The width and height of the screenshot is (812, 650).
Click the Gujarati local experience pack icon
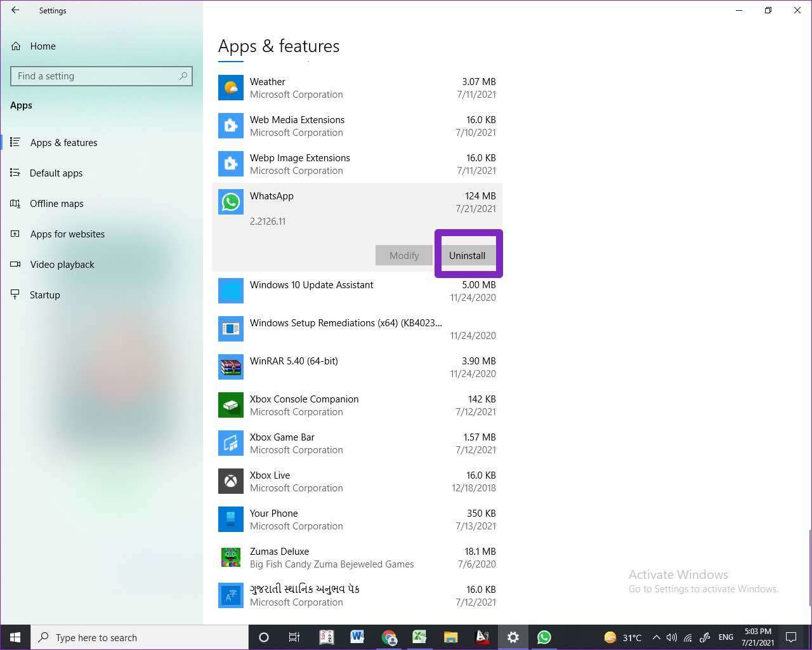pos(231,595)
